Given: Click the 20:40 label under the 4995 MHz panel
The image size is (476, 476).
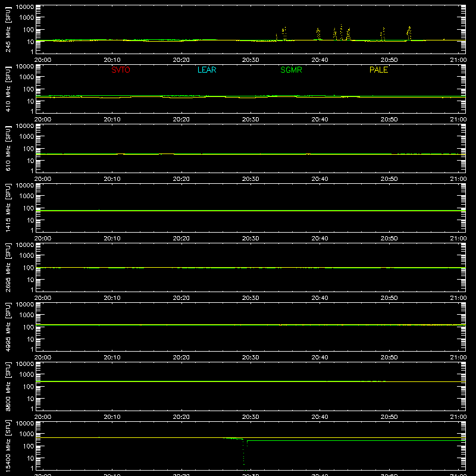Looking at the screenshot, I should (x=320, y=358).
